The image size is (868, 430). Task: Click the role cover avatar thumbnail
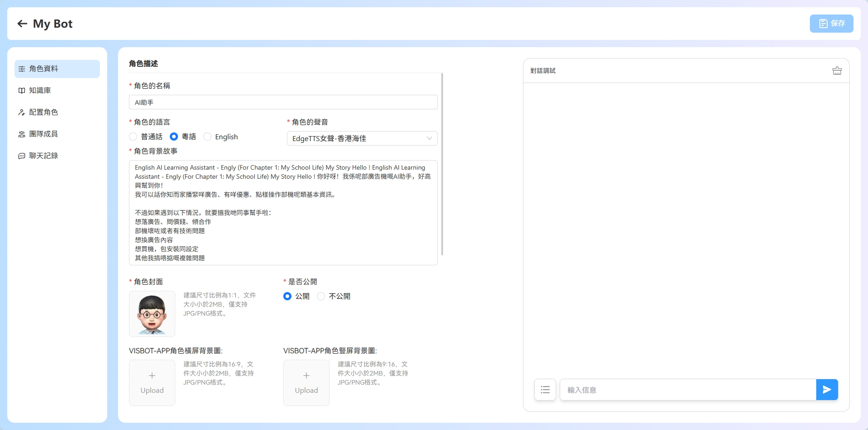[x=152, y=314]
